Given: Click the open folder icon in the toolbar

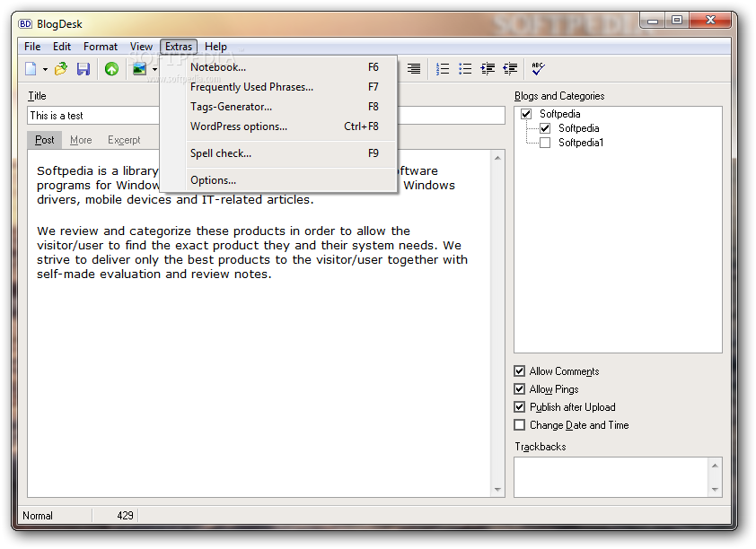Looking at the screenshot, I should (x=61, y=69).
